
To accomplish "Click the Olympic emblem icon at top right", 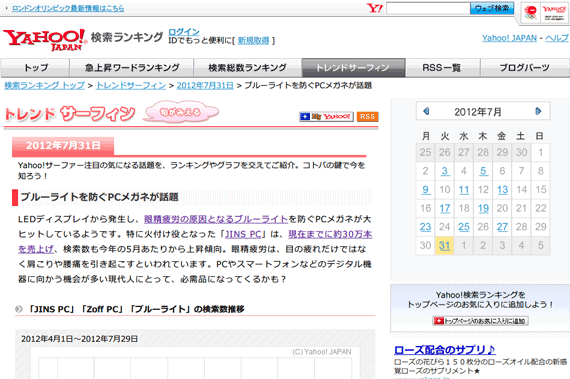I will (530, 13).
